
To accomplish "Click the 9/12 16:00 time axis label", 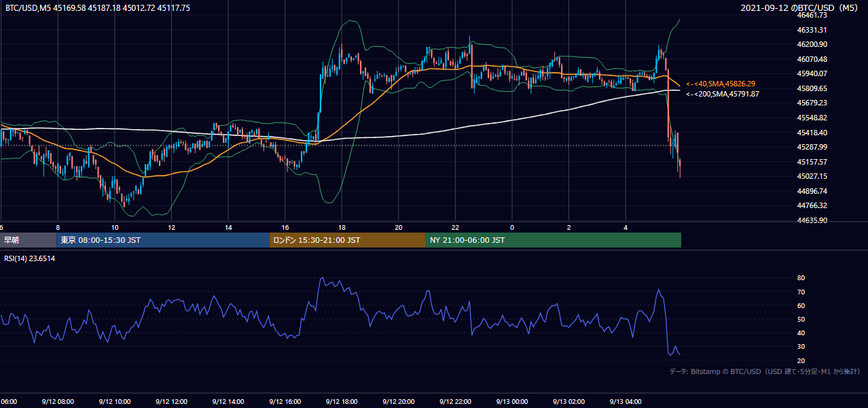I will click(285, 401).
